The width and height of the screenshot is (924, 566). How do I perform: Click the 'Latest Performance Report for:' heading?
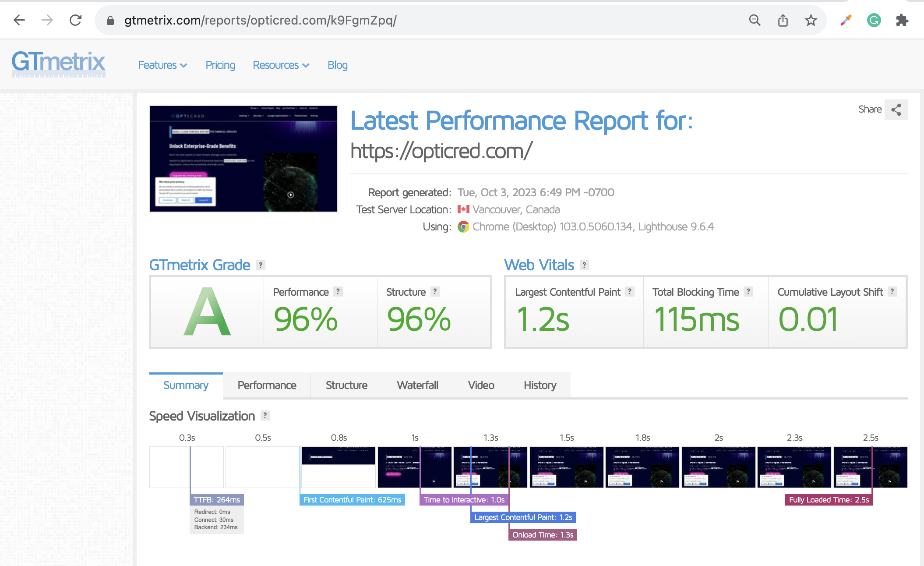tap(522, 120)
